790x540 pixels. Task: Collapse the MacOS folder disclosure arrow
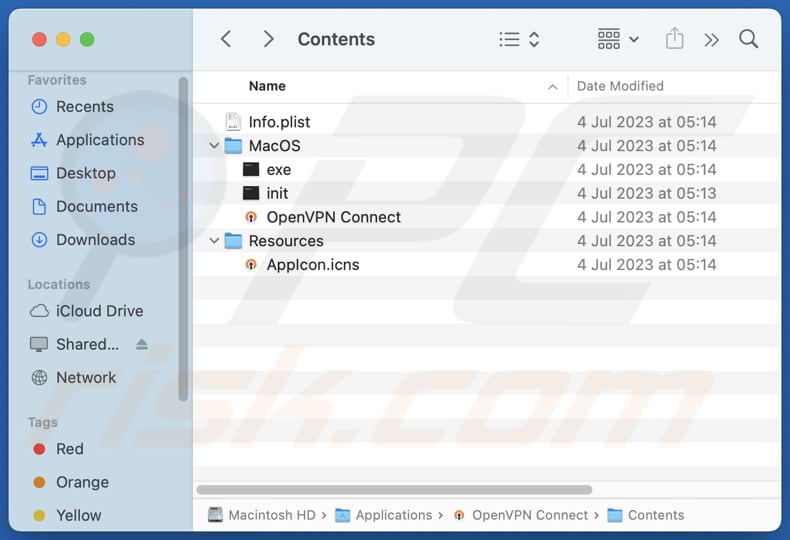[x=214, y=146]
